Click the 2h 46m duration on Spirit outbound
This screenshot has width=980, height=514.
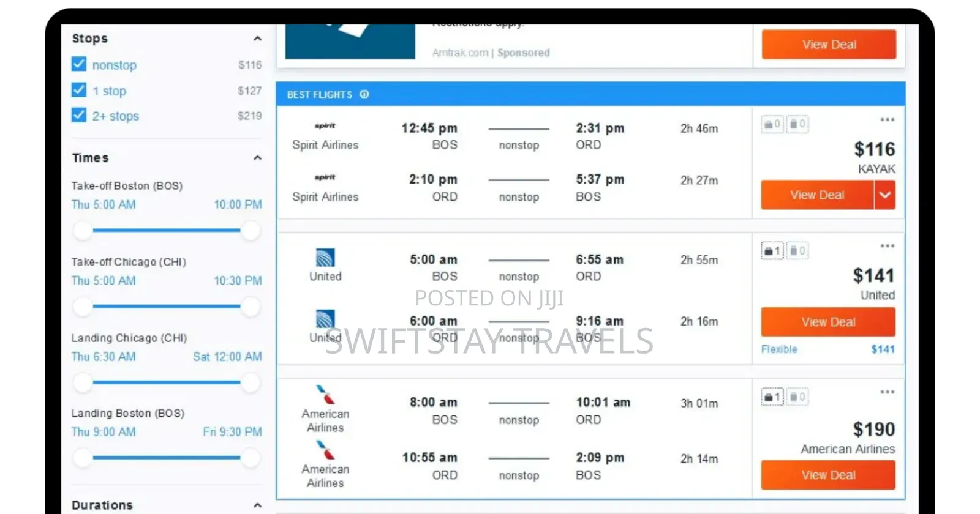(699, 128)
